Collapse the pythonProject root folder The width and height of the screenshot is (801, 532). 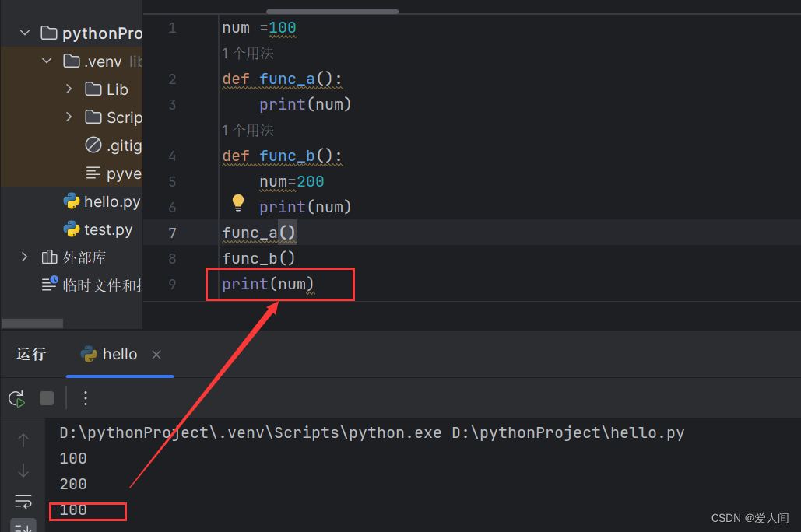25,33
